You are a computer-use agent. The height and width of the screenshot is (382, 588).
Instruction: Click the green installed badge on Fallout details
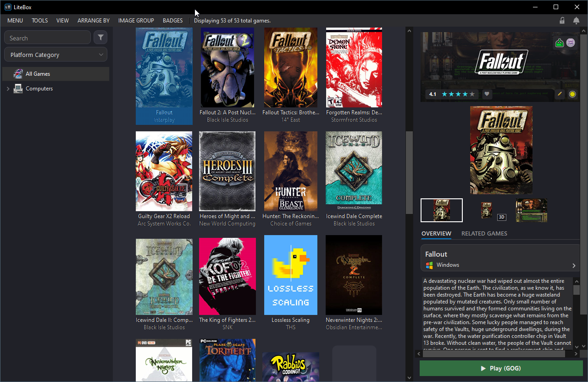point(560,43)
